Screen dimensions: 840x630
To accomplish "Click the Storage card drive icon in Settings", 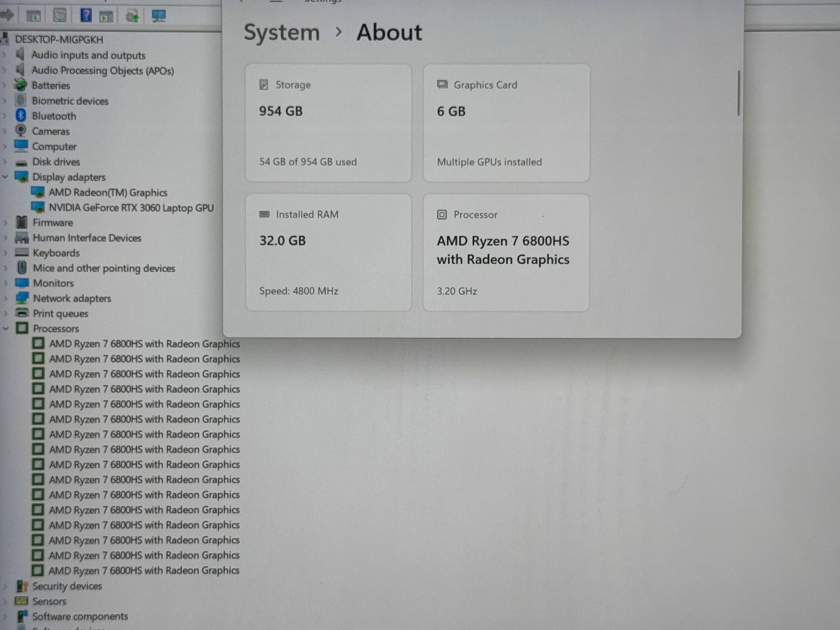I will tap(264, 84).
